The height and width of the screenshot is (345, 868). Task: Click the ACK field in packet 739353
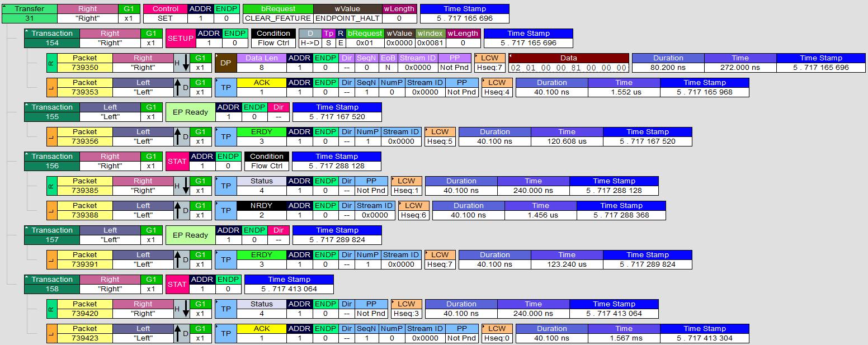click(262, 87)
